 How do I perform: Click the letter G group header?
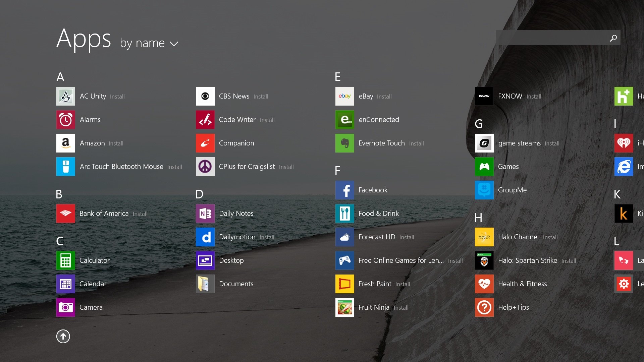click(479, 124)
